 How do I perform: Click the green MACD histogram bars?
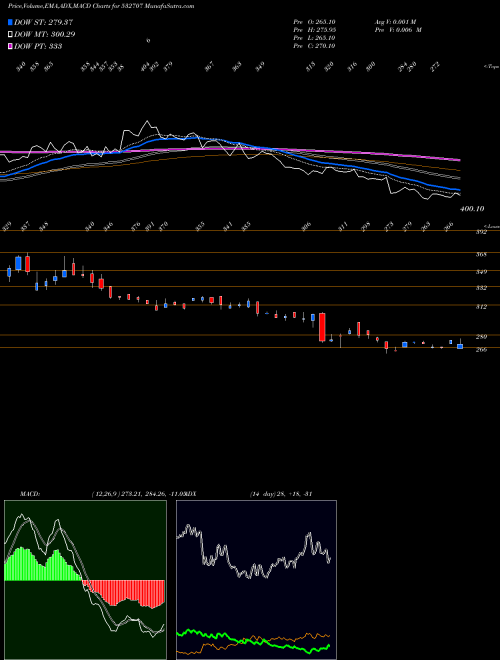pos(42,566)
